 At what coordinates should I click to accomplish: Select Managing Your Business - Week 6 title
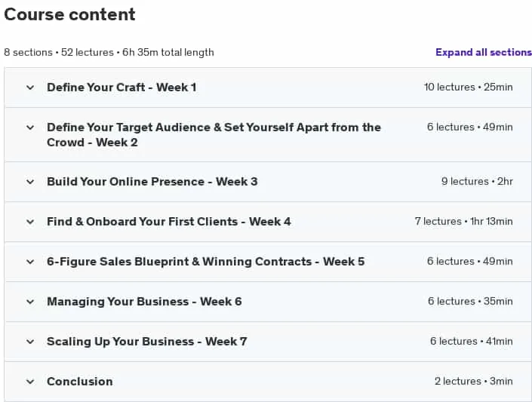point(144,301)
